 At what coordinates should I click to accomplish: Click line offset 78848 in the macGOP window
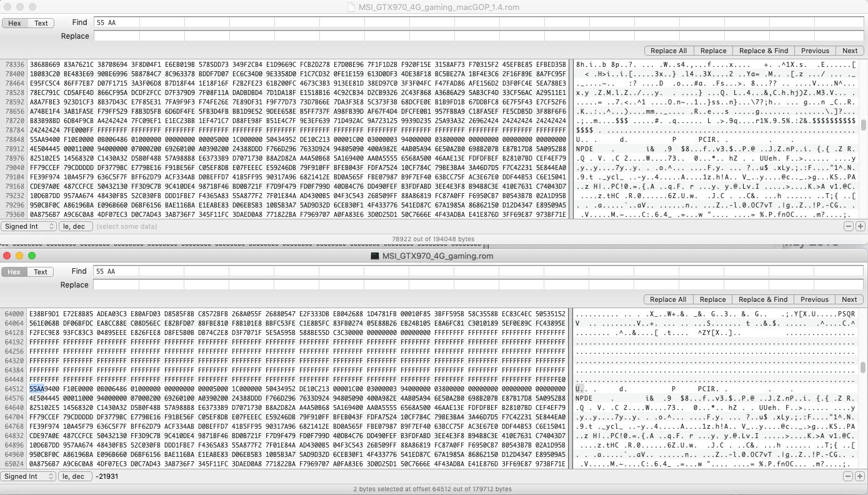[x=14, y=139]
